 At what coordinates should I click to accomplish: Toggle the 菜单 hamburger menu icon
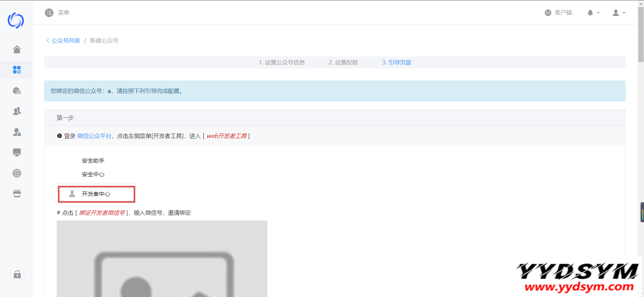(49, 13)
